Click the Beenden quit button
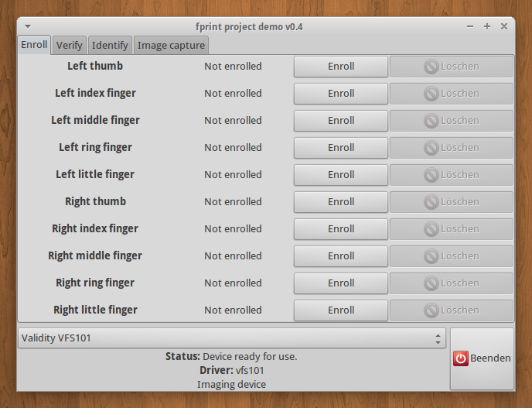Screen dimensions: 532x408 point(482,358)
